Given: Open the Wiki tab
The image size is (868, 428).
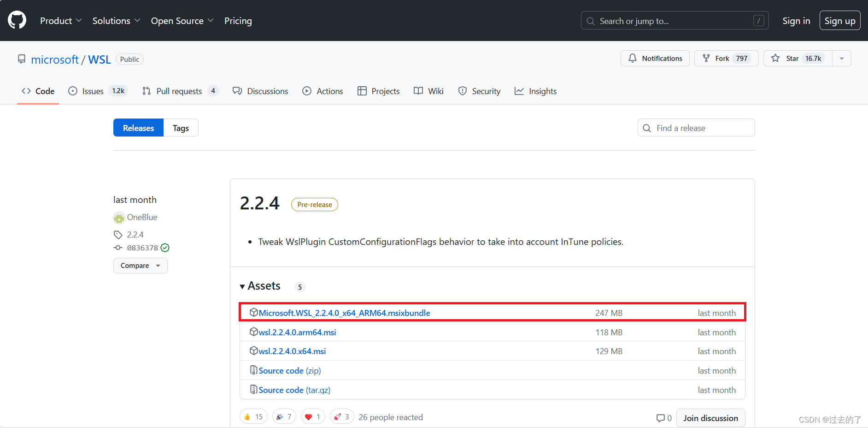Looking at the screenshot, I should pyautogui.click(x=428, y=91).
